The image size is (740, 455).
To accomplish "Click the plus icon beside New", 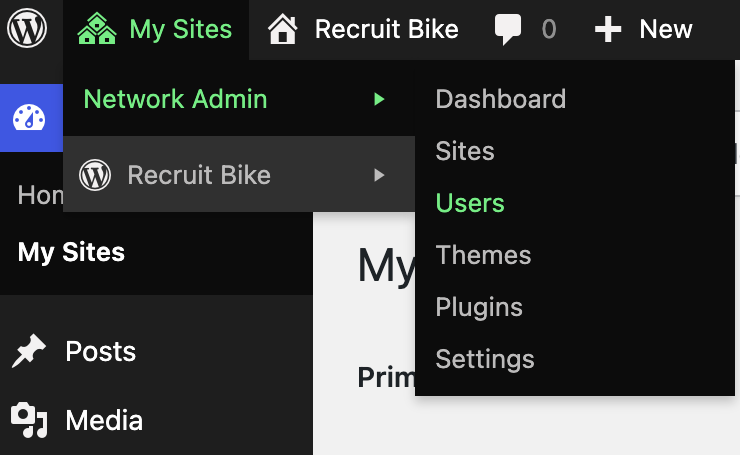I will [x=608, y=29].
